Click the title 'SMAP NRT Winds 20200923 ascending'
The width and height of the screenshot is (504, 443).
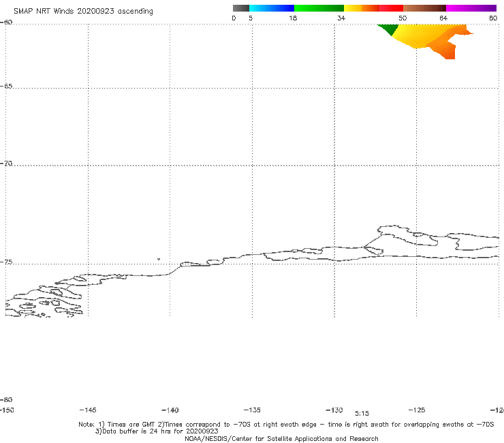[83, 12]
